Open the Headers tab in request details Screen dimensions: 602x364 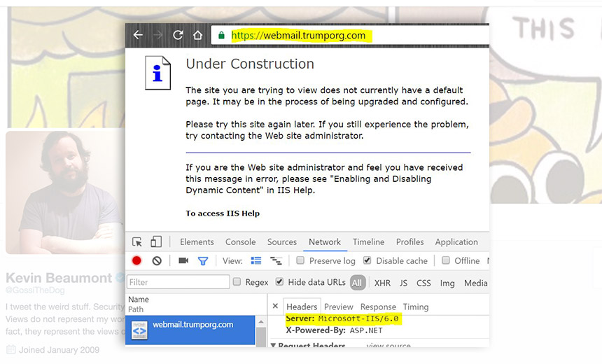302,307
